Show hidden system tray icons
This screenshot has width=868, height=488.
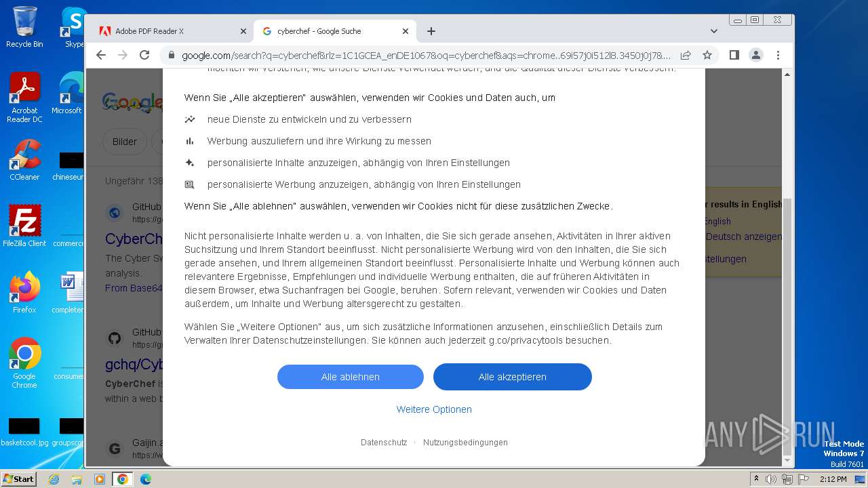click(x=757, y=479)
